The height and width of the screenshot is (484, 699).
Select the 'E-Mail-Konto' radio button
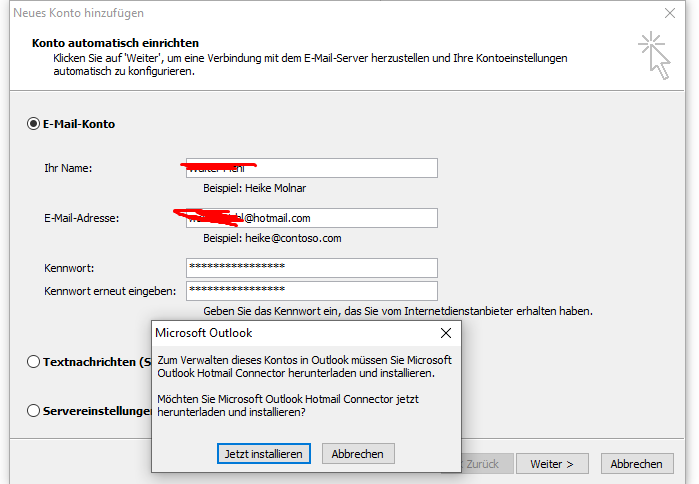click(x=33, y=123)
